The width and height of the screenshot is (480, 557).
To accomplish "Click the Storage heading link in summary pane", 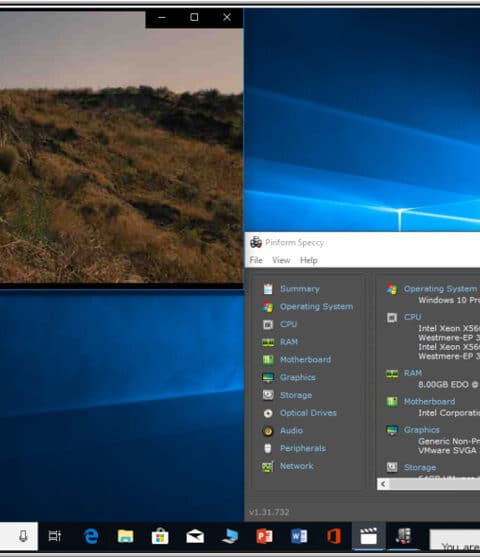I will click(420, 467).
